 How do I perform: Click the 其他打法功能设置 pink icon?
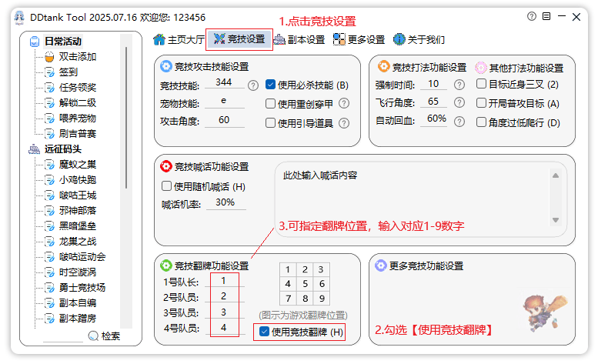coord(480,68)
